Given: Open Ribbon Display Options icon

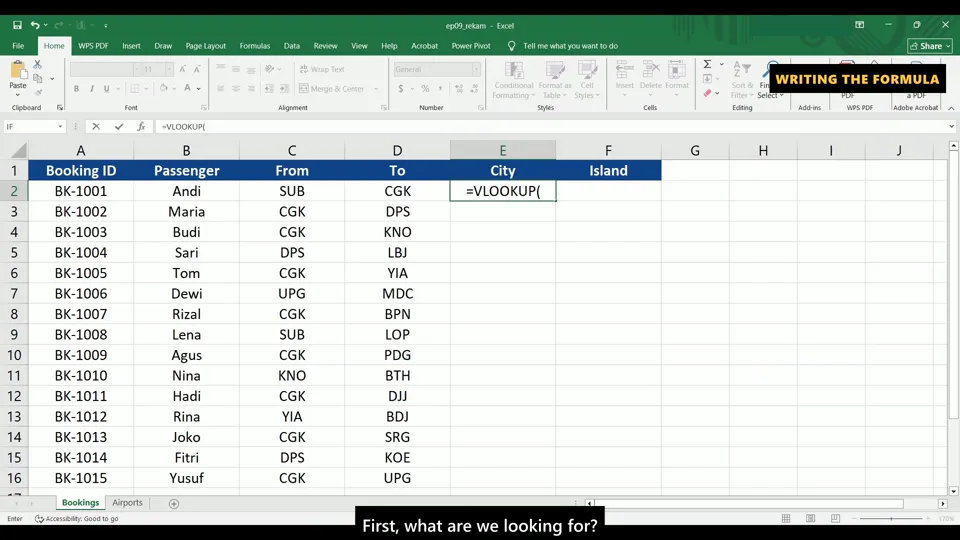Looking at the screenshot, I should 860,25.
